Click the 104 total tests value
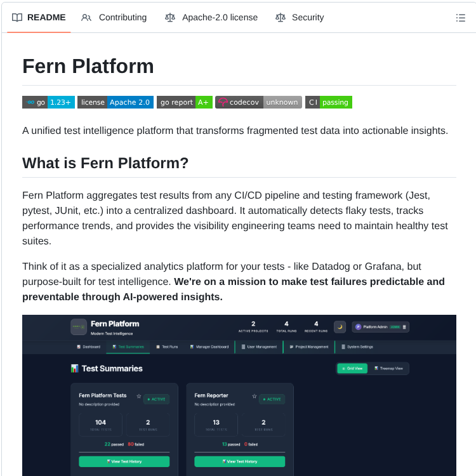 100,422
